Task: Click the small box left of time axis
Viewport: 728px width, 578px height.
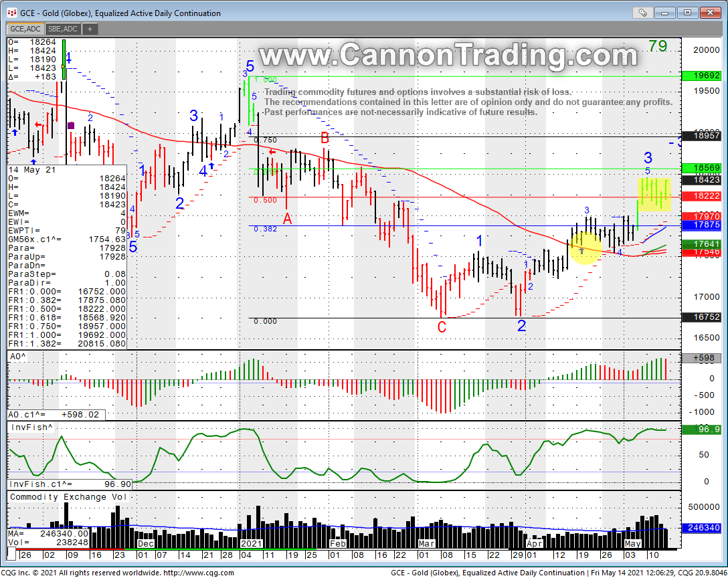Action: tap(11, 555)
